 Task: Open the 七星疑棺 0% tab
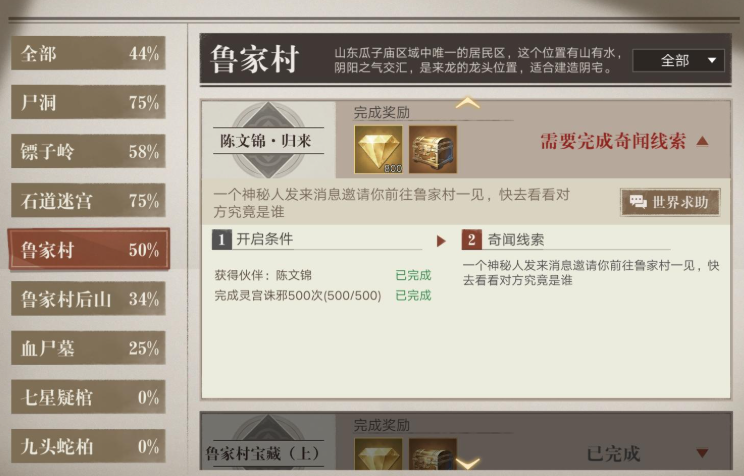click(x=88, y=397)
